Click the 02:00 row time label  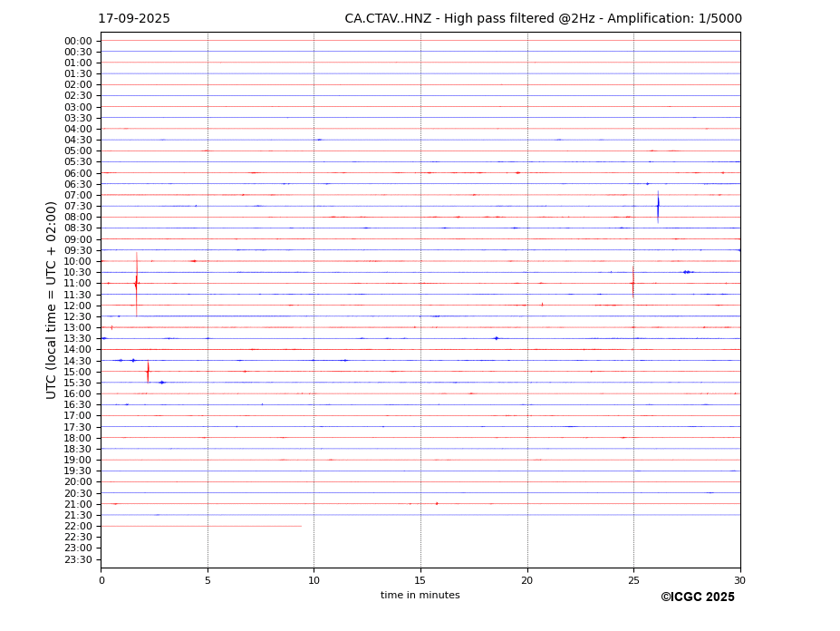pyautogui.click(x=78, y=84)
